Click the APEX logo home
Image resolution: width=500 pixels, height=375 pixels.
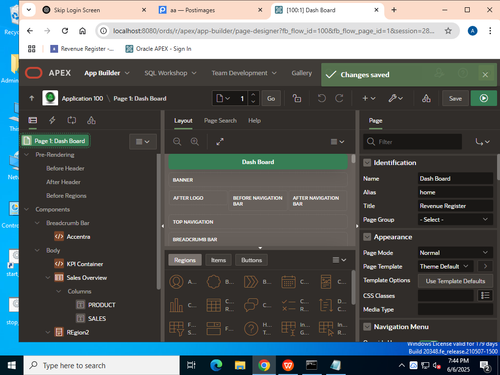tap(48, 73)
